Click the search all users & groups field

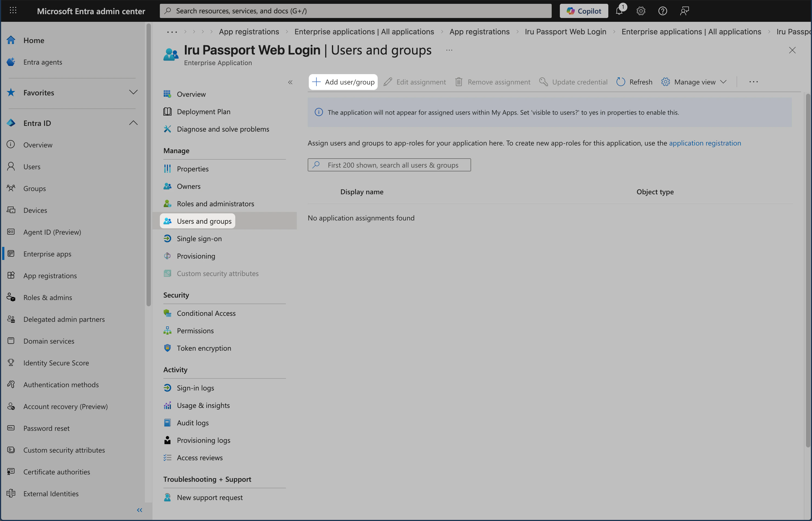point(389,165)
